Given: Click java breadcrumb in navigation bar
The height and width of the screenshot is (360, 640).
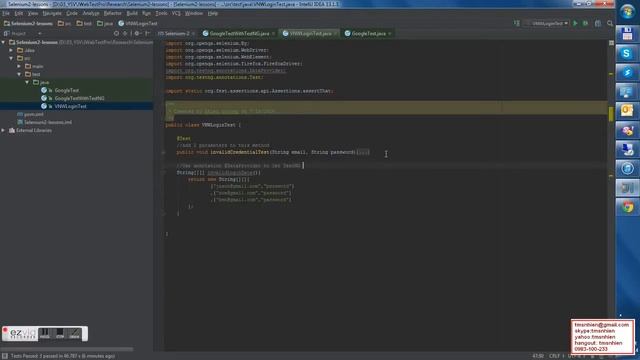Looking at the screenshot, I should 105,24.
